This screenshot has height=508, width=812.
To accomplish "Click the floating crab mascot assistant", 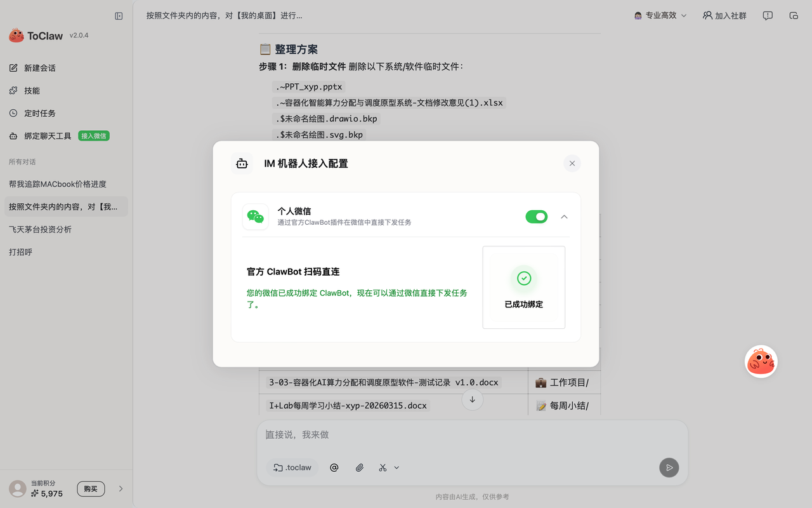I will click(761, 361).
